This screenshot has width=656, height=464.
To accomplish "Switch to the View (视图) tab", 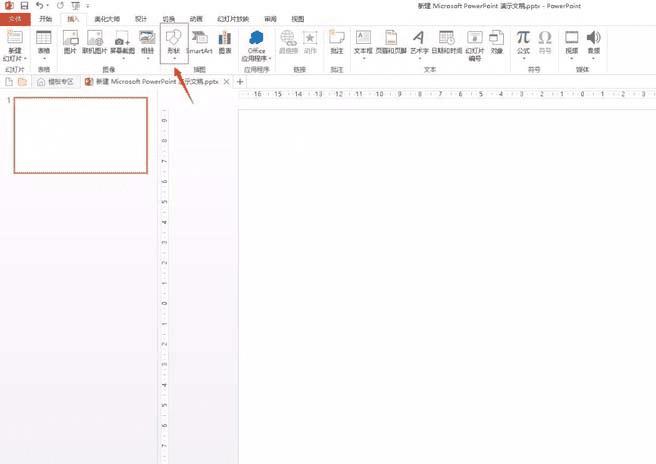I will (x=298, y=19).
